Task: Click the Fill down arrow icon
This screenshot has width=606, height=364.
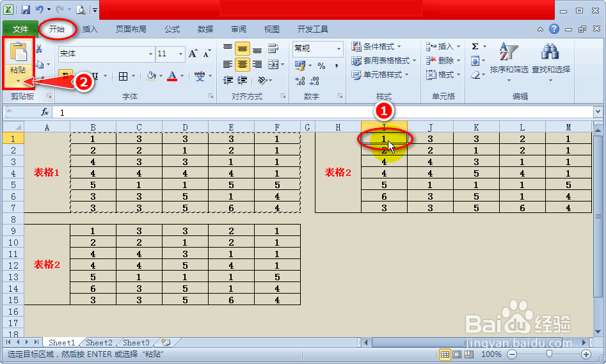Action: pos(475,61)
